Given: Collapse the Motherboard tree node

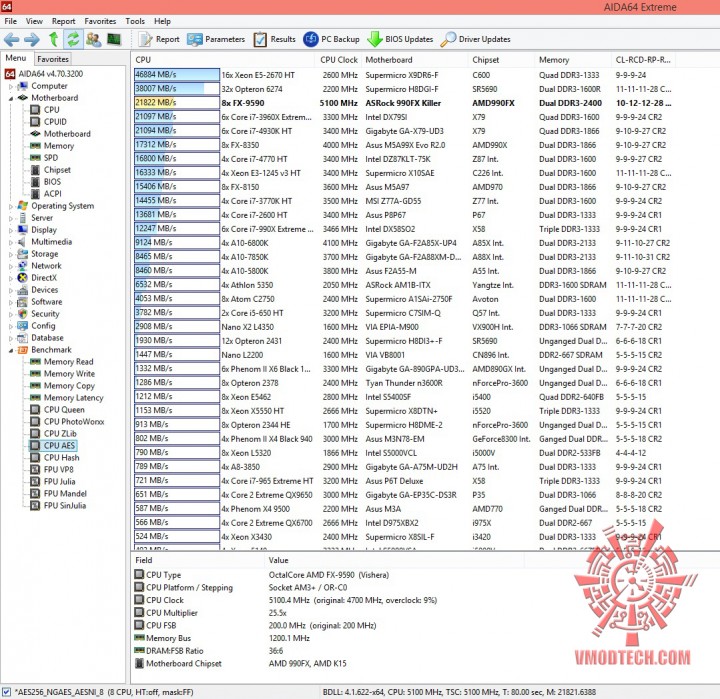Looking at the screenshot, I should pos(11,98).
